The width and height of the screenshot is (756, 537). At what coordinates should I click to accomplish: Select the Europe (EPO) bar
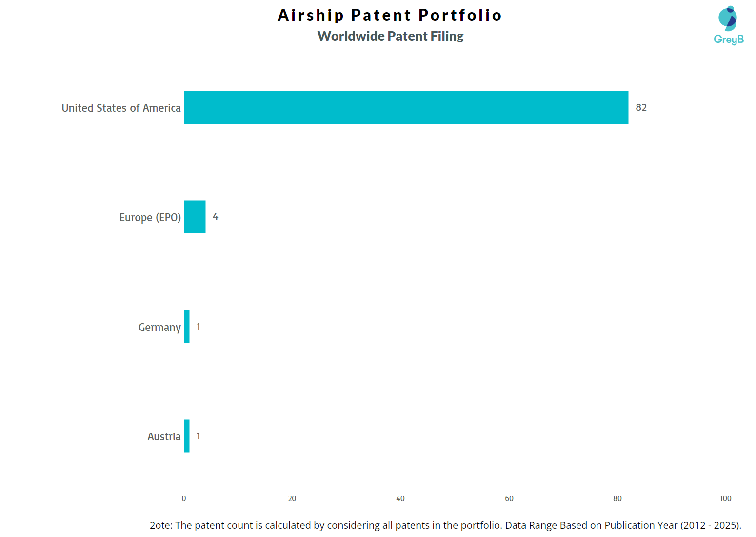(195, 217)
